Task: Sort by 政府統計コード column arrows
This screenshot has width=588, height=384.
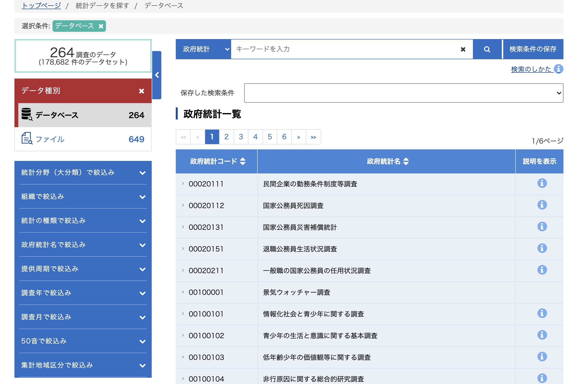Action: tap(243, 161)
